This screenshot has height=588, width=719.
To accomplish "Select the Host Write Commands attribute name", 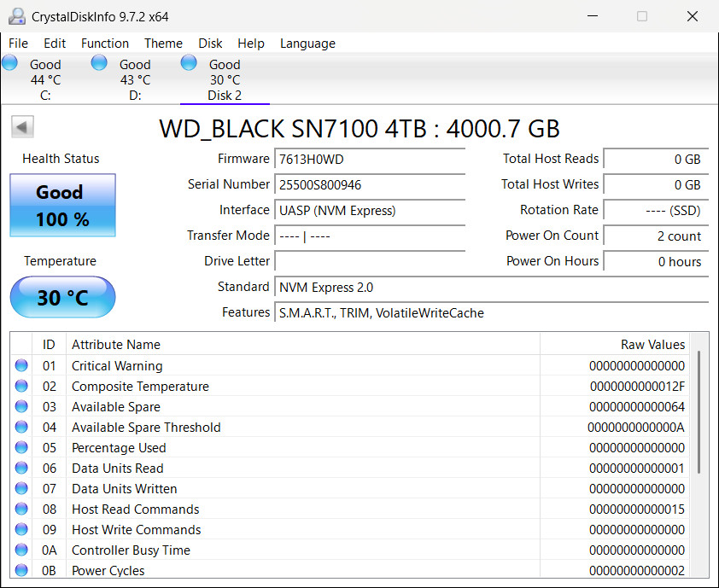I will [x=136, y=530].
